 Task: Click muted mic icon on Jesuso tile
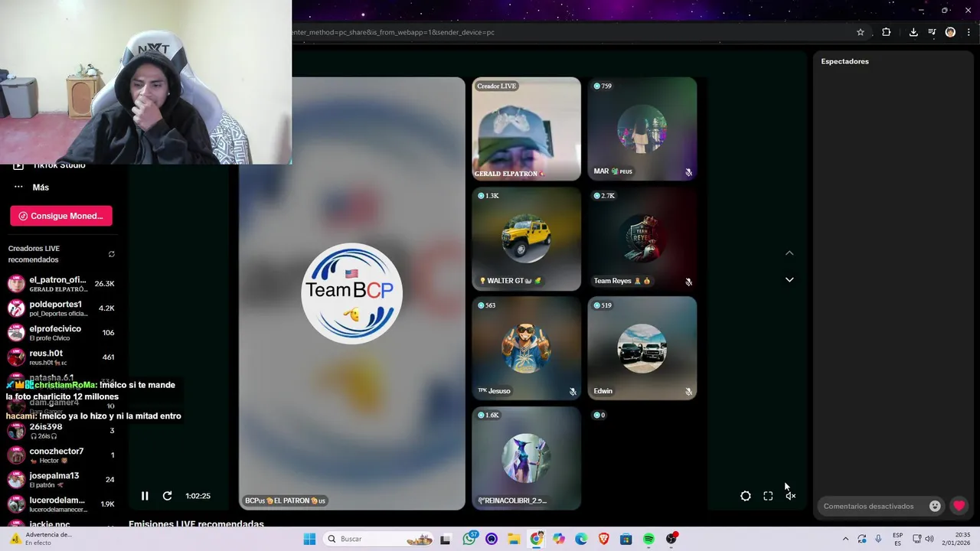click(x=573, y=392)
